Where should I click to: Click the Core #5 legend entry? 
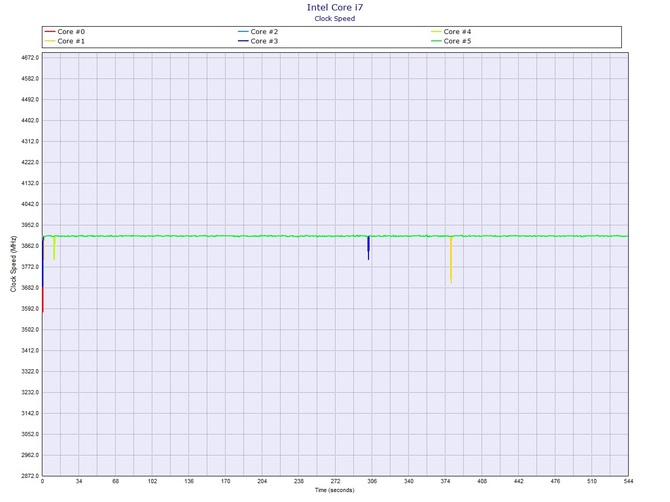(x=451, y=41)
